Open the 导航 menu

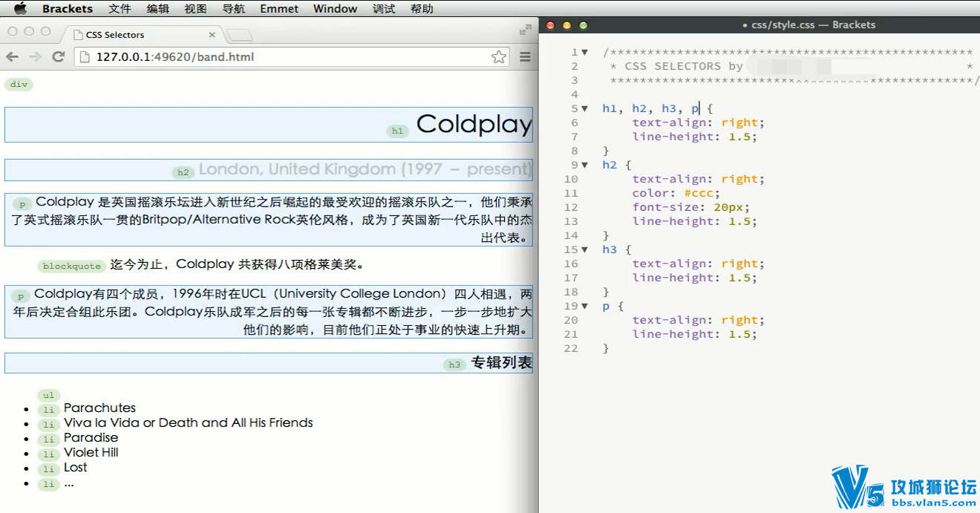(234, 9)
